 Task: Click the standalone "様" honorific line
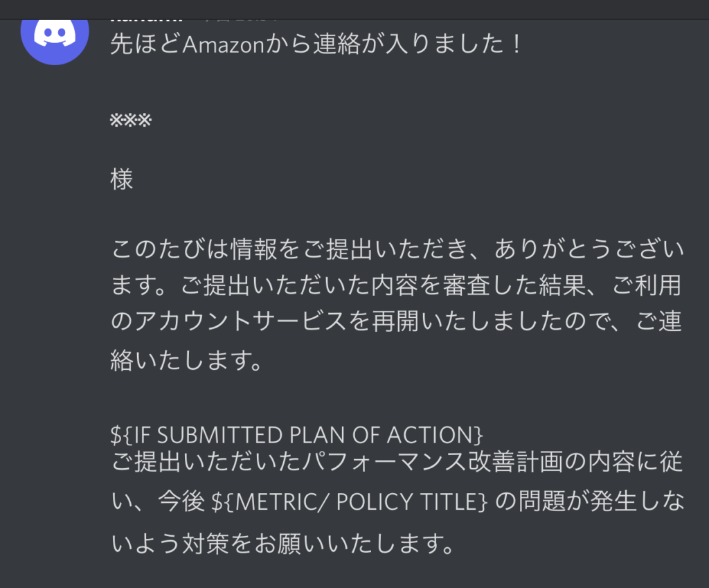coord(122,180)
